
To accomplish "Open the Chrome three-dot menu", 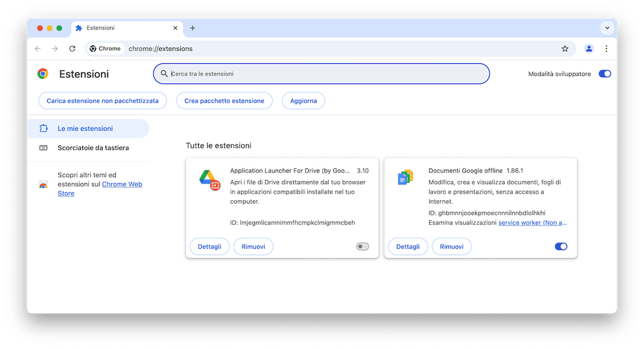I will pyautogui.click(x=606, y=49).
